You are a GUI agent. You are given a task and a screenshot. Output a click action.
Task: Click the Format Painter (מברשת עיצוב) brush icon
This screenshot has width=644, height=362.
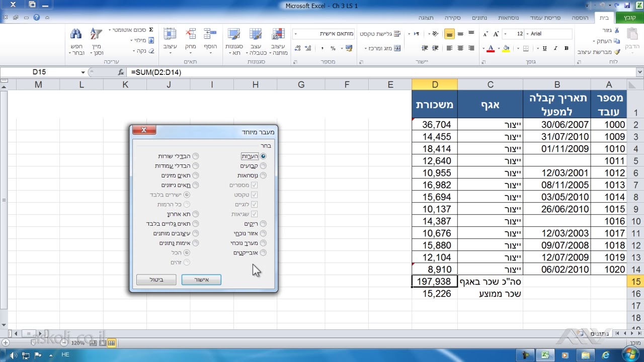617,52
